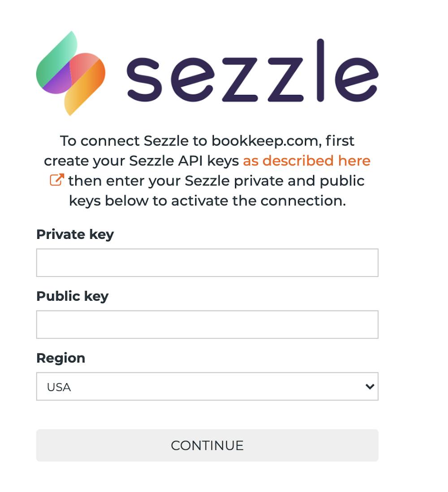Click the Sezzle colorful leaf logo icon
The width and height of the screenshot is (448, 492).
point(70,73)
